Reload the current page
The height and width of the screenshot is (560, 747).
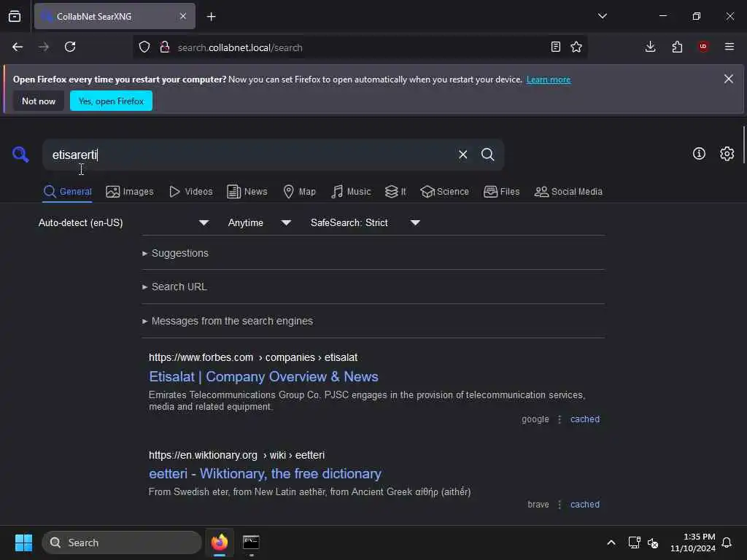pos(70,47)
